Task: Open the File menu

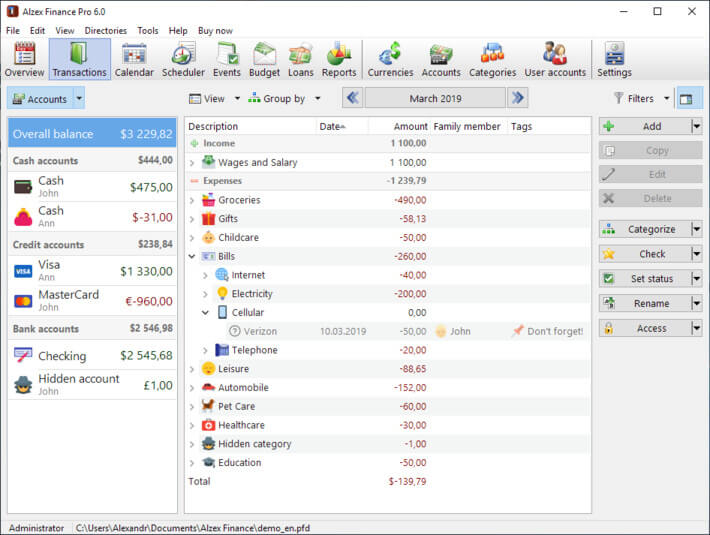Action: pos(13,31)
